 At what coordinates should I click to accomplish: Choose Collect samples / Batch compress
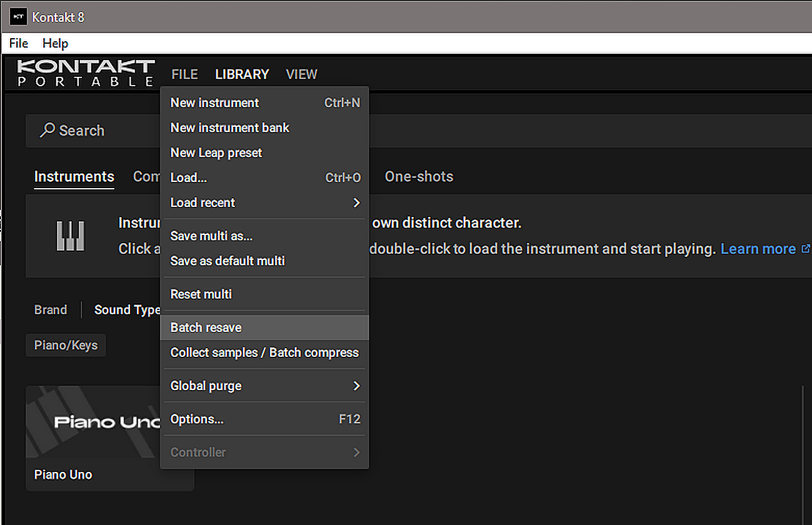point(265,352)
